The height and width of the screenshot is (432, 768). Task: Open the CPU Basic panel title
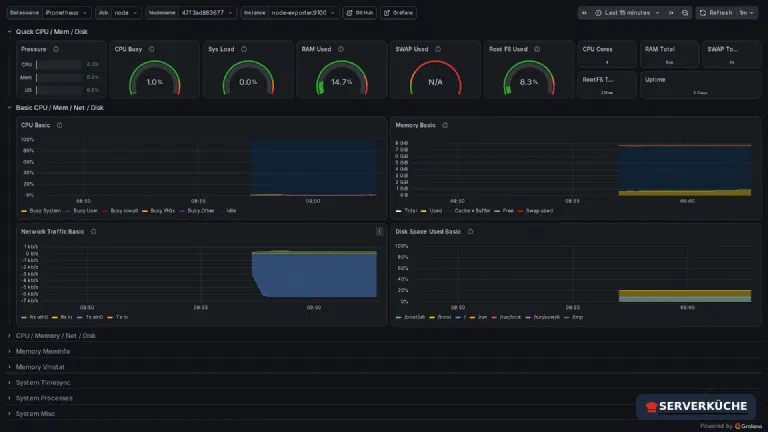(35, 125)
